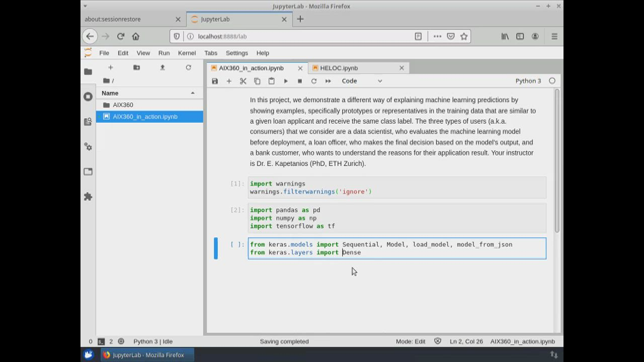644x362 pixels.
Task: Toggle Firefox reader view in address bar
Action: click(418, 36)
